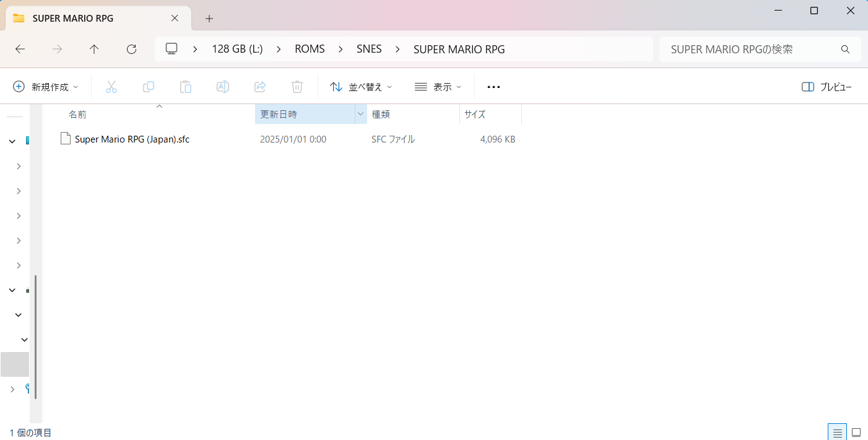Open the 並べ替え sort dropdown
The height and width of the screenshot is (440, 868).
(361, 87)
